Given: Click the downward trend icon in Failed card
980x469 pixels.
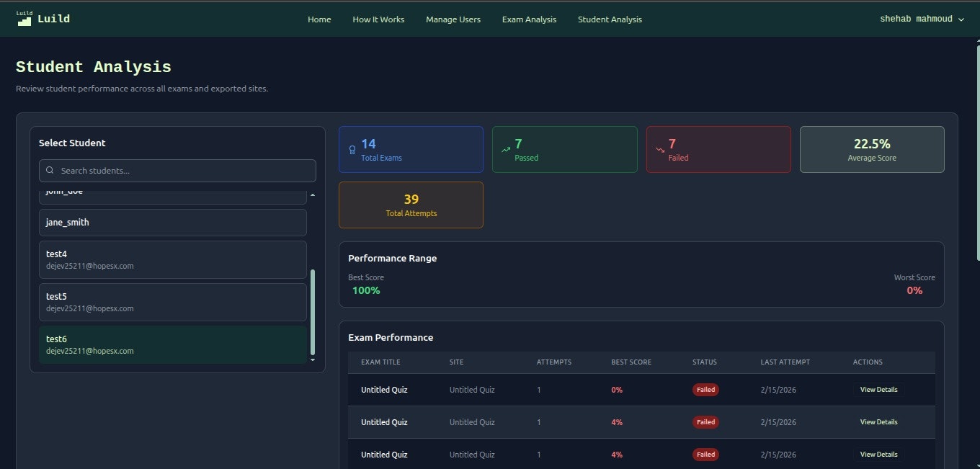Looking at the screenshot, I should point(660,150).
